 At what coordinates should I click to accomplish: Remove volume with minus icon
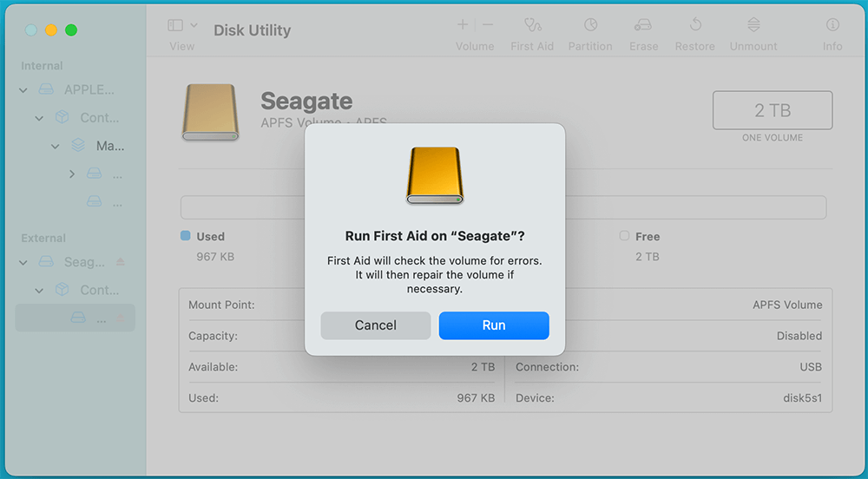[x=488, y=24]
